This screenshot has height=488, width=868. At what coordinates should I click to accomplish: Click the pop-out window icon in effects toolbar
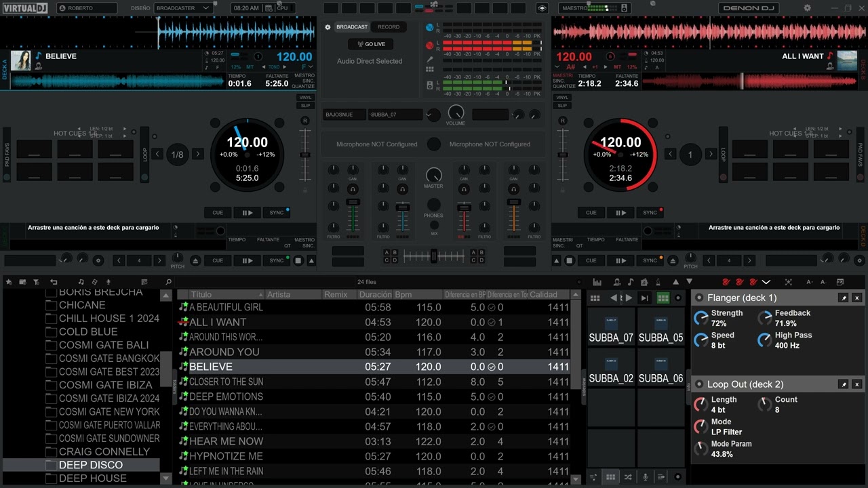pyautogui.click(x=840, y=282)
